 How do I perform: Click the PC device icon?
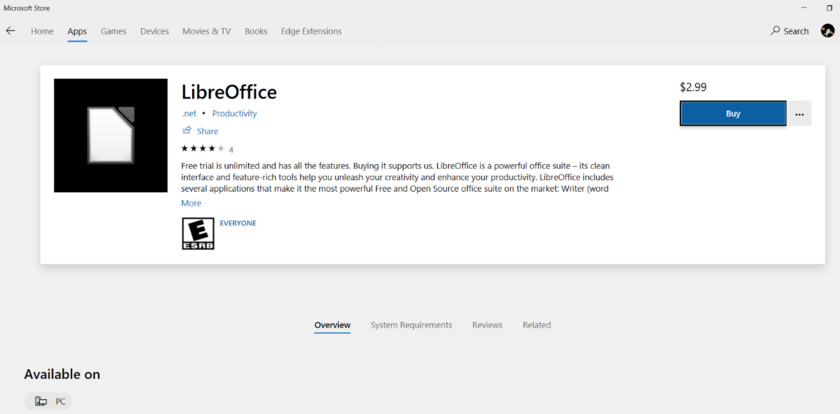click(x=41, y=401)
